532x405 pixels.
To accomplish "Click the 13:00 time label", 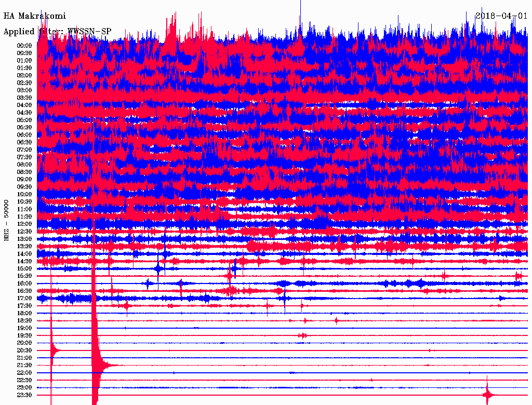I will 24,239.
